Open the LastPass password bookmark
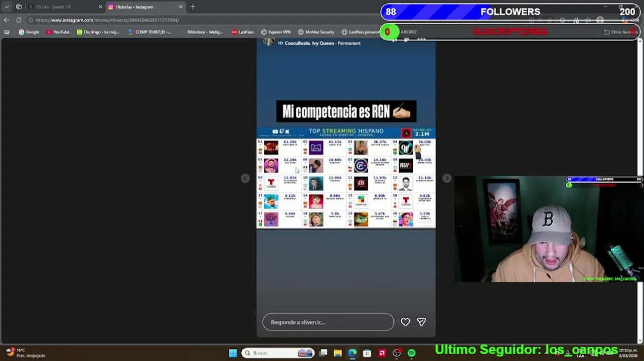Viewport: 644px width, 361px height. (x=361, y=32)
